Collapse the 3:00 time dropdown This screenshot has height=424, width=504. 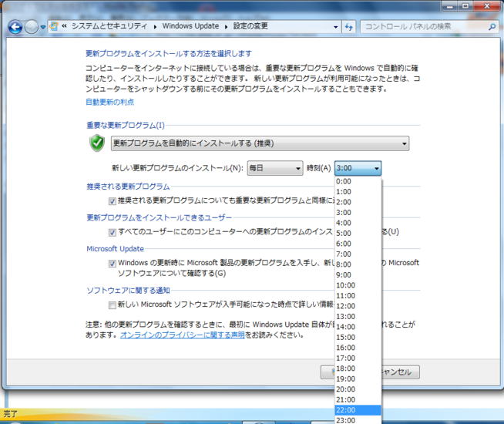(x=358, y=168)
